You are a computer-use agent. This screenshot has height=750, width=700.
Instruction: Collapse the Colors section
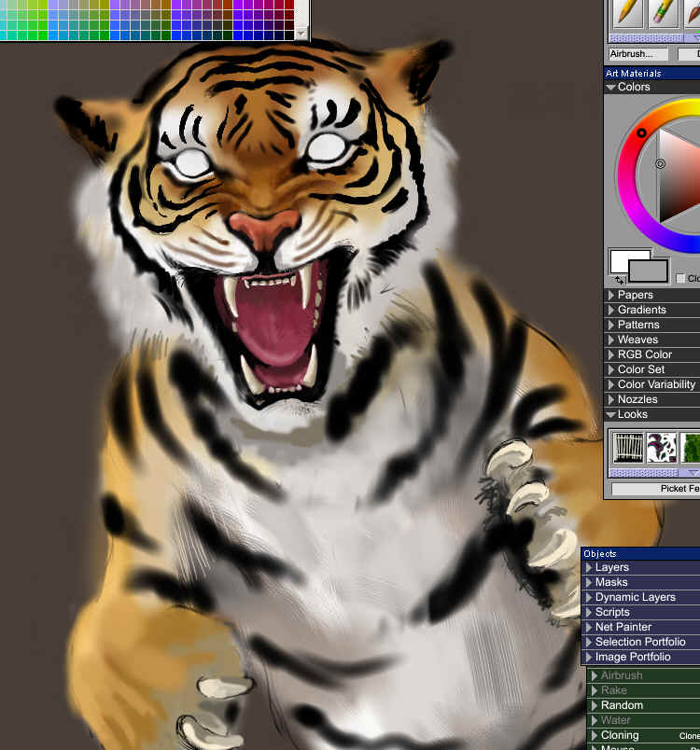(611, 87)
